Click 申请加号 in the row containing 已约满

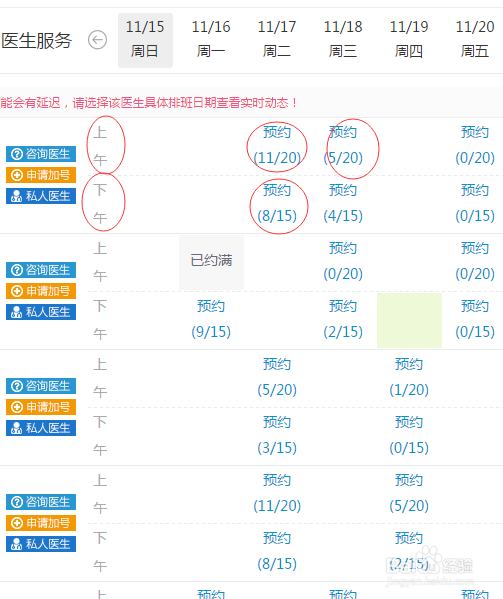click(x=41, y=291)
